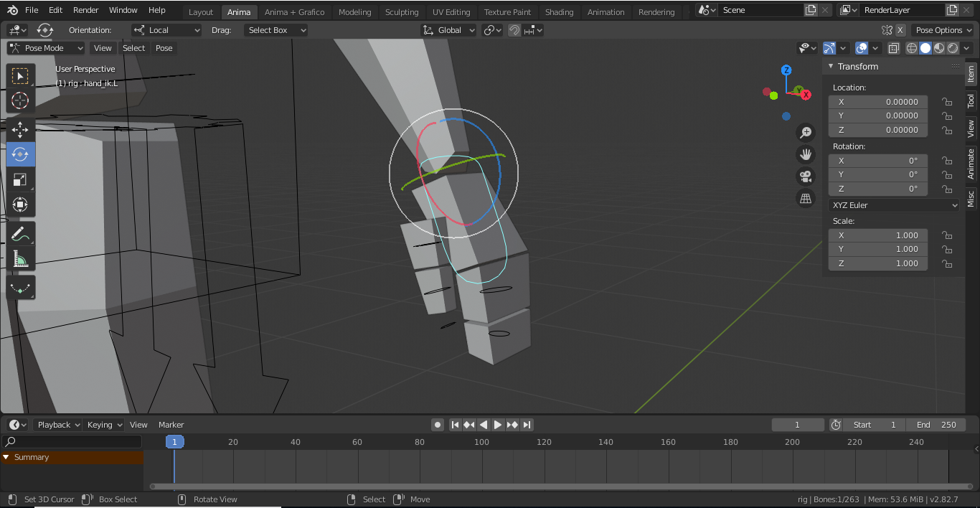Open XYZ Euler rotation mode dropdown
This screenshot has height=508, width=980.
[x=894, y=205]
